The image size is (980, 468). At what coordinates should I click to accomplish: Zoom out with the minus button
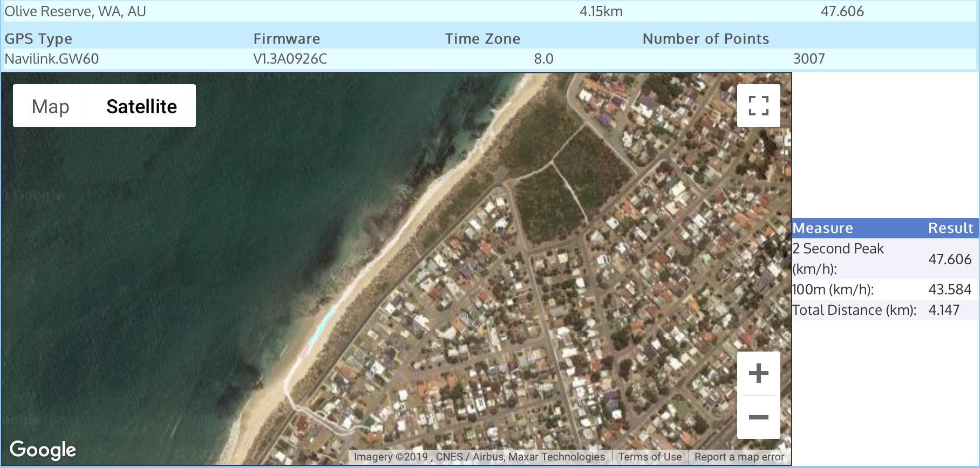(x=758, y=417)
